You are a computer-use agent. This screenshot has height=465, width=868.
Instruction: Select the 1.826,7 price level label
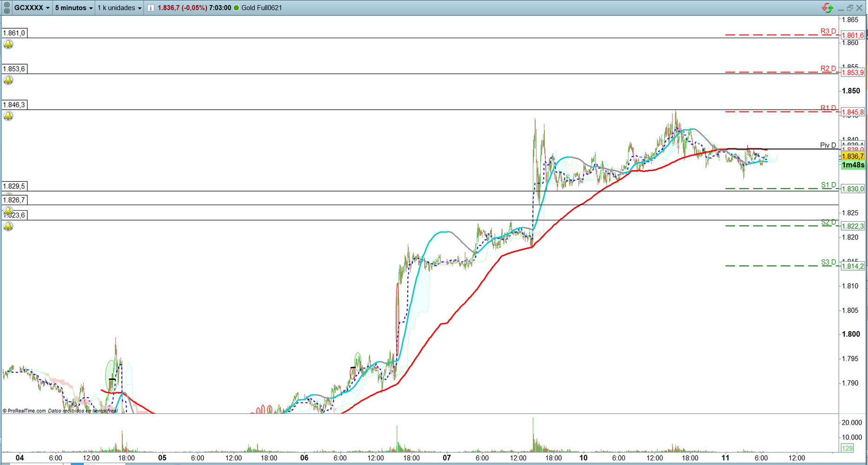point(14,200)
